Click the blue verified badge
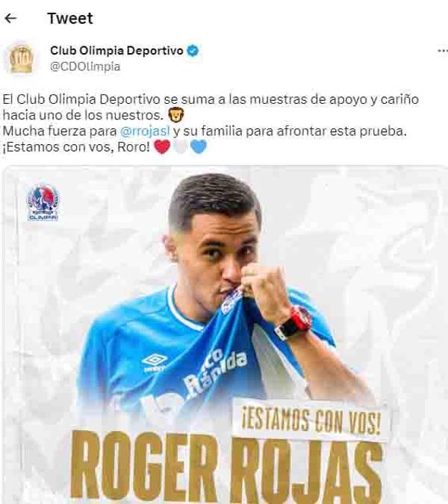This screenshot has height=504, width=448. 193,51
